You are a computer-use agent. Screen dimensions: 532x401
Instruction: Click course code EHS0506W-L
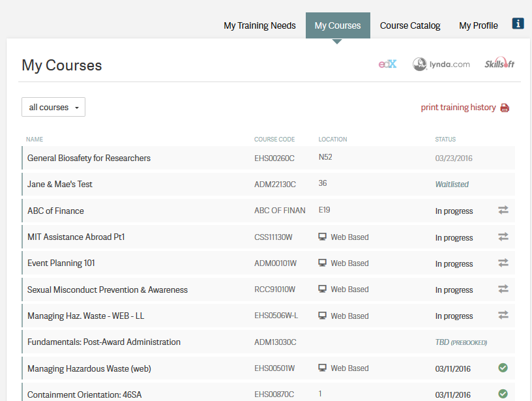coord(276,316)
